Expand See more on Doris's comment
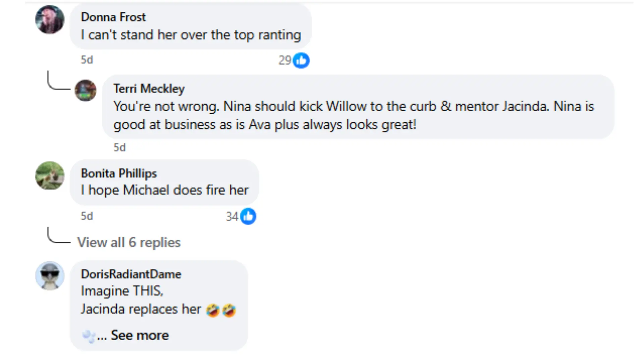The height and width of the screenshot is (362, 644). [140, 335]
